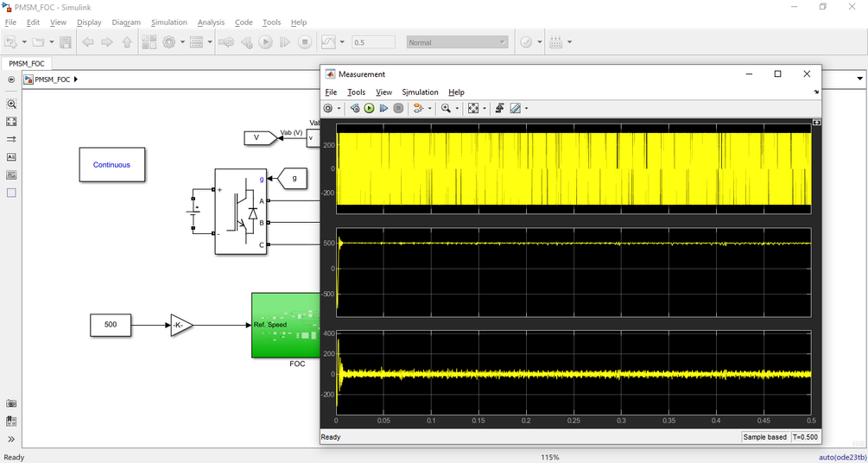
Task: Expand the Model Advisor dropdown arrow
Action: point(540,42)
